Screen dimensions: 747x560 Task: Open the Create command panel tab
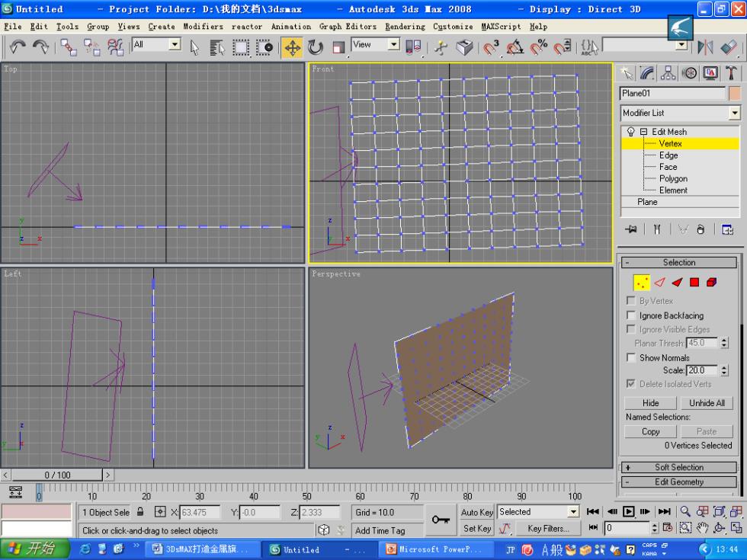click(626, 73)
